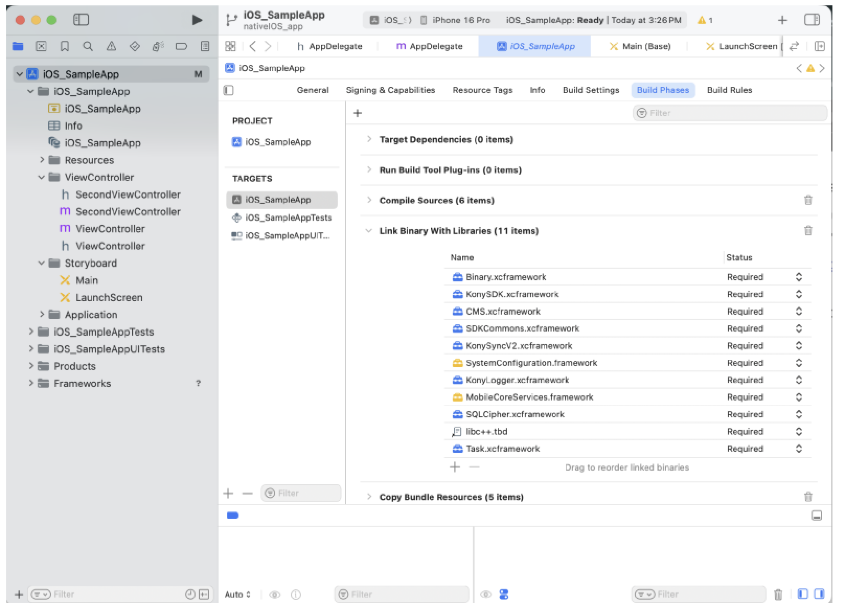This screenshot has width=845, height=616.
Task: Add a new target with plus
Action: pos(228,493)
